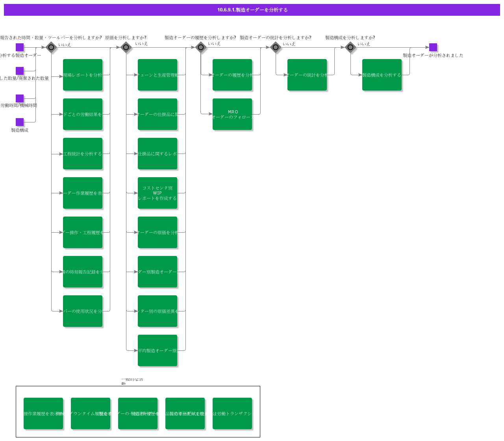Click the text 分析する製造オーダー
The width and height of the screenshot is (504, 441).
pyautogui.click(x=20, y=56)
